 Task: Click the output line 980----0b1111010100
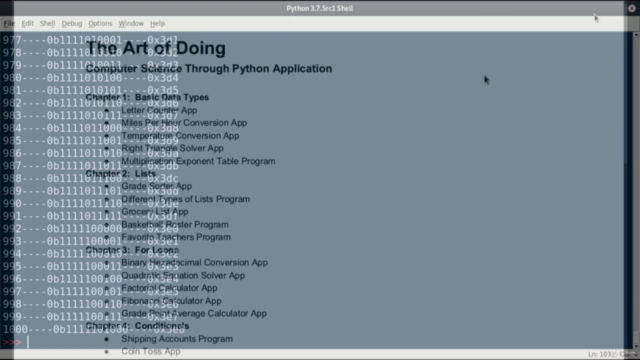(x=91, y=78)
